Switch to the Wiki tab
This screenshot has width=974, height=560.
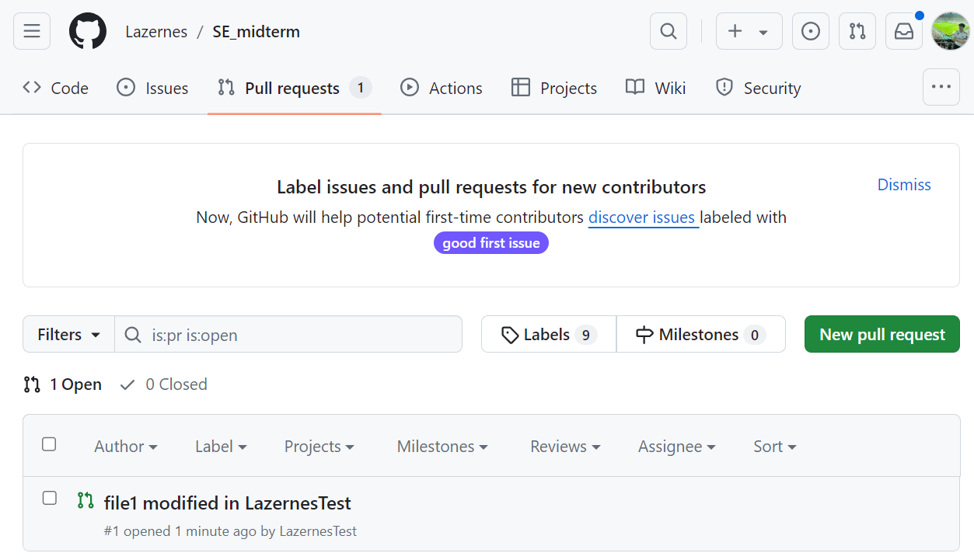pyautogui.click(x=655, y=88)
